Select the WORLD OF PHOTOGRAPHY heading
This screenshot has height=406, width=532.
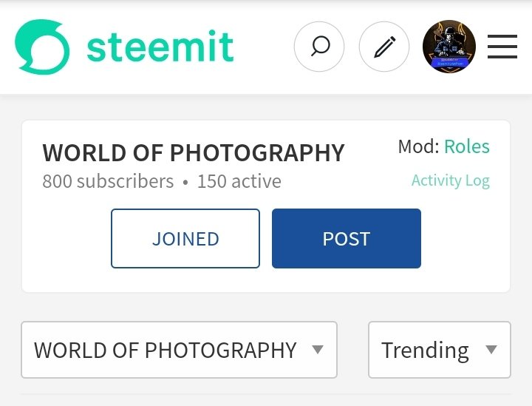[194, 152]
